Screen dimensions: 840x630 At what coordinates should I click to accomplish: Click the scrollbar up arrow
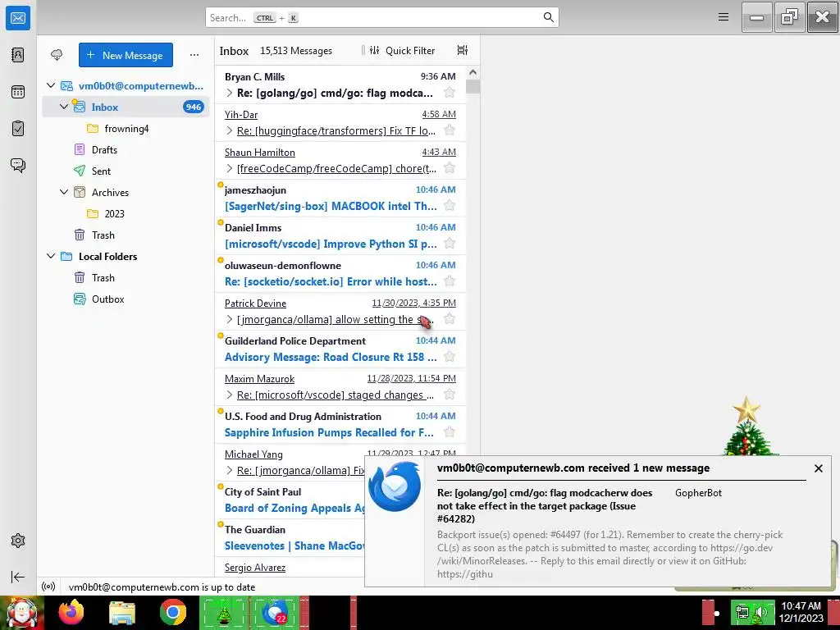(472, 72)
